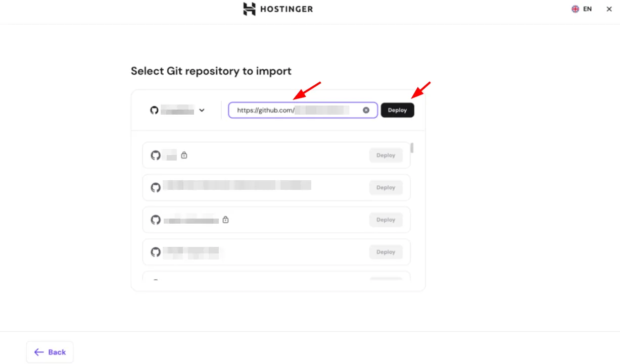Click lock icon on third repository
Screen dimensions: 620x364
pos(225,220)
